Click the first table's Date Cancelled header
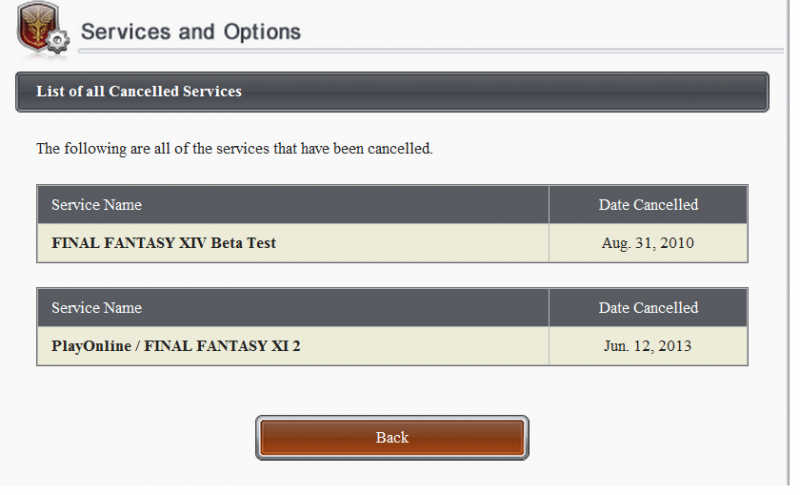This screenshot has width=800, height=495. 648,205
